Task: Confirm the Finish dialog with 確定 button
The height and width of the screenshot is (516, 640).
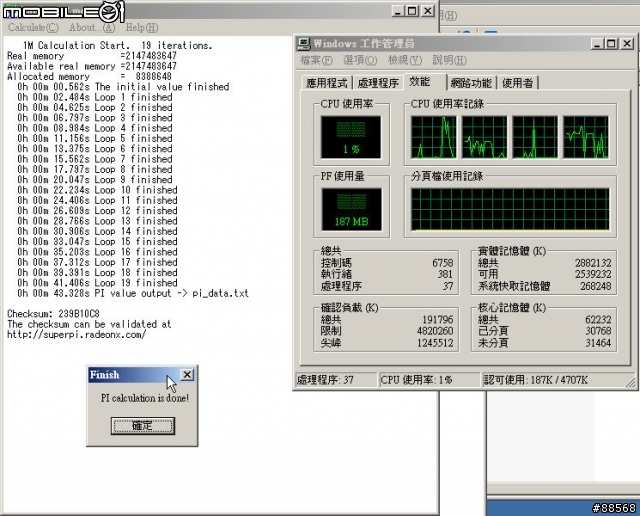Action: 142,426
